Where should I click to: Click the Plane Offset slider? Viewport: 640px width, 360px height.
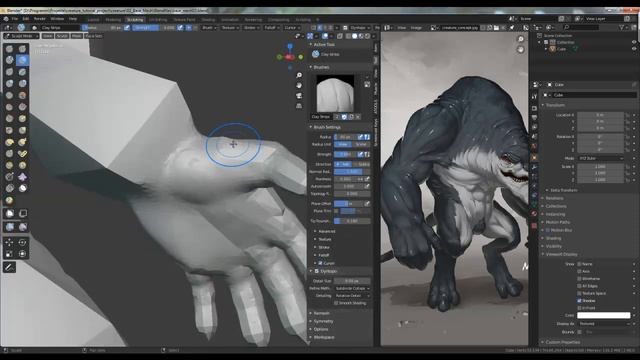(348, 203)
